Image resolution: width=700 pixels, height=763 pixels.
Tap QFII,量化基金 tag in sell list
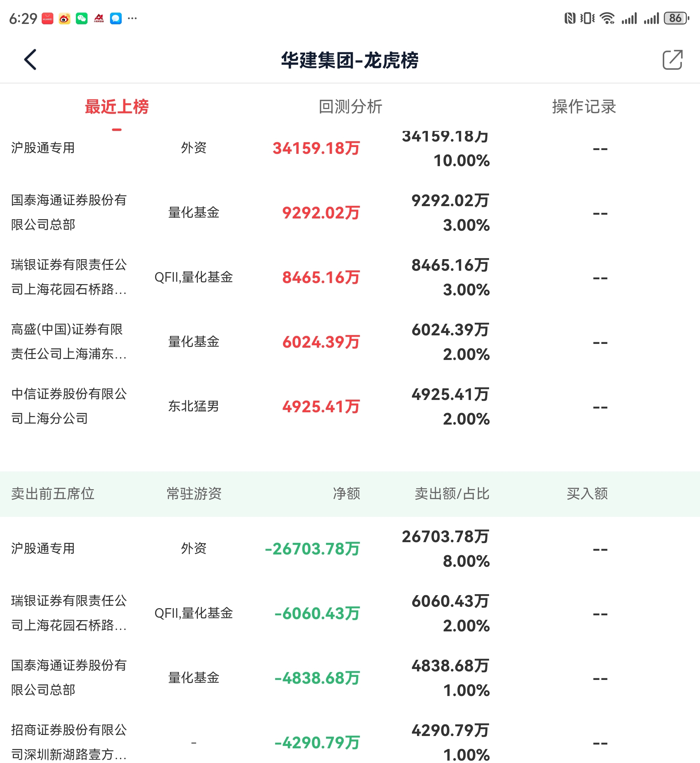[193, 613]
